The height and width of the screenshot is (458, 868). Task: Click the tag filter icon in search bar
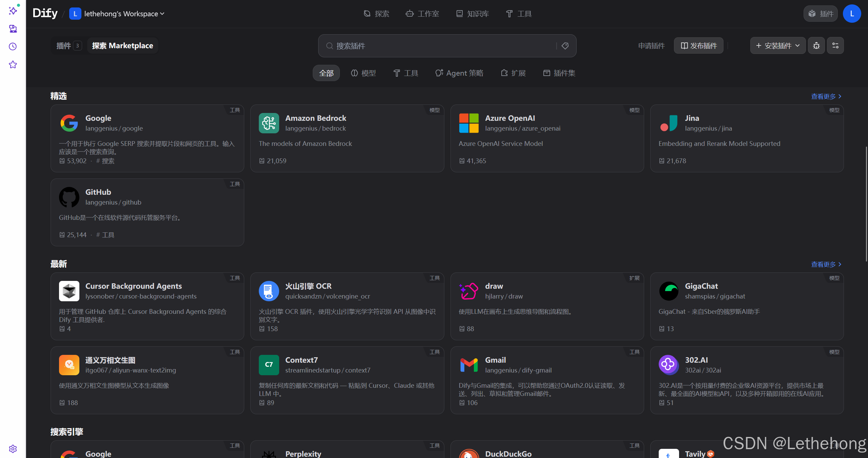tap(565, 46)
